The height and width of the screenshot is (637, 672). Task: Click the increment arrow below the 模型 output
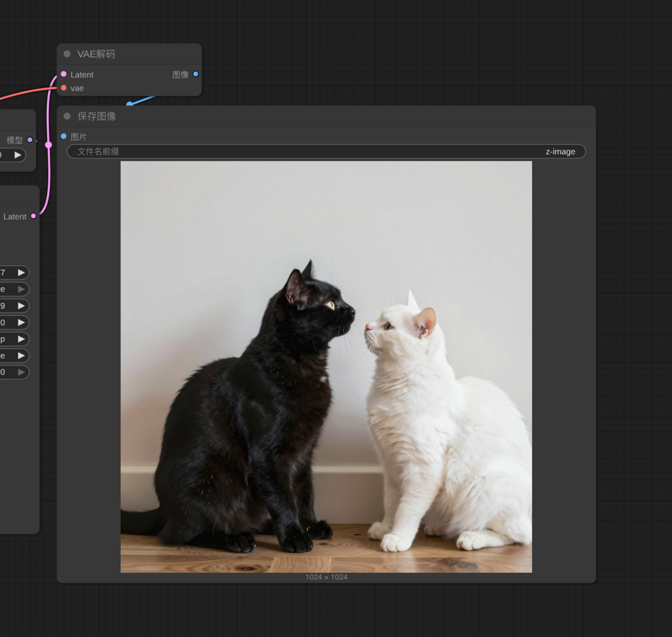[18, 155]
